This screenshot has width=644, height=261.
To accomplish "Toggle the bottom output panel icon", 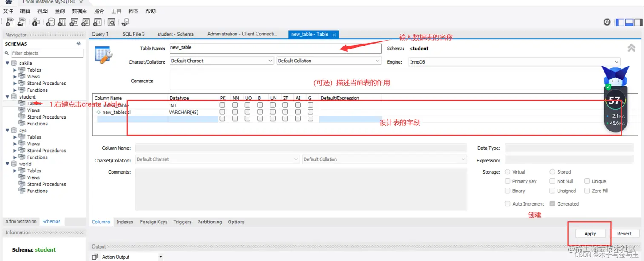I will 629,22.
